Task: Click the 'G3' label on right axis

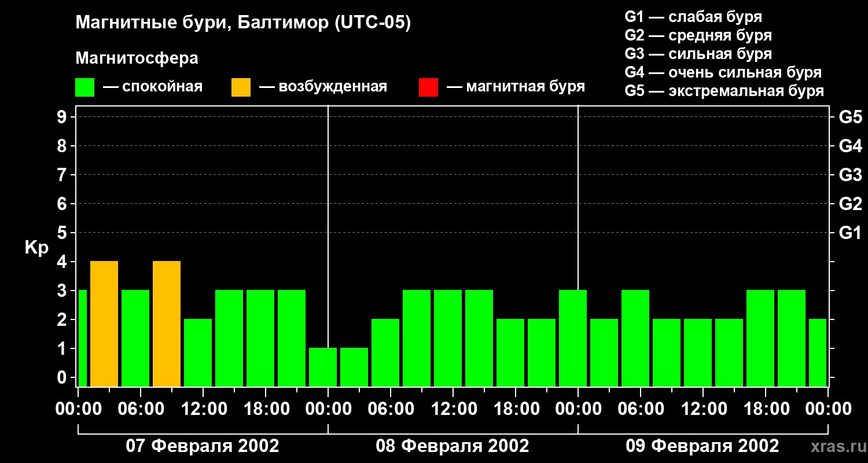Action: 850,175
